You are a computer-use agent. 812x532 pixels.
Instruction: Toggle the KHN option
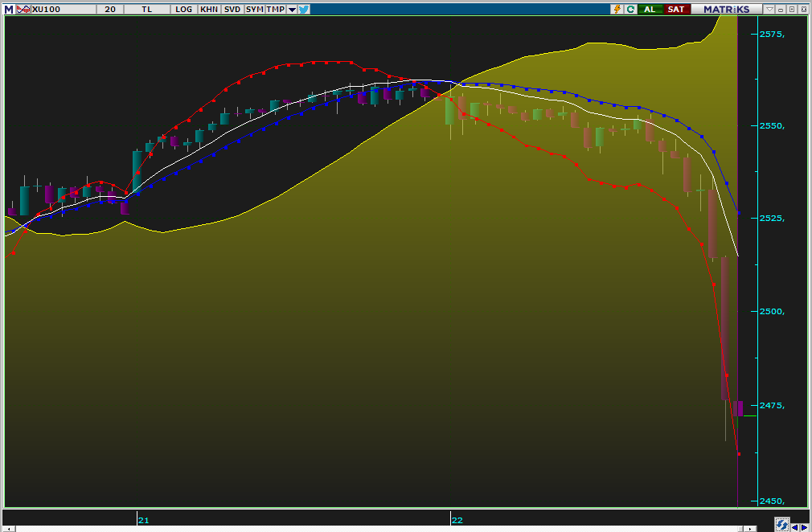pyautogui.click(x=209, y=10)
